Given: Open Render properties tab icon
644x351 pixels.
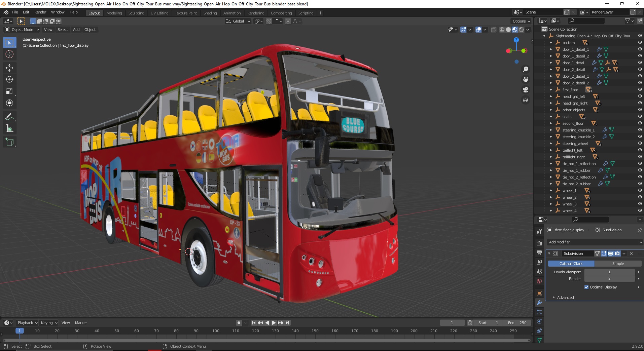Looking at the screenshot, I should tap(539, 243).
